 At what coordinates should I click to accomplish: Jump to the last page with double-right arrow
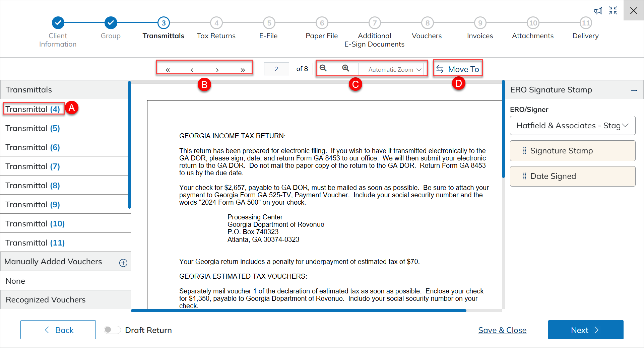click(x=243, y=70)
